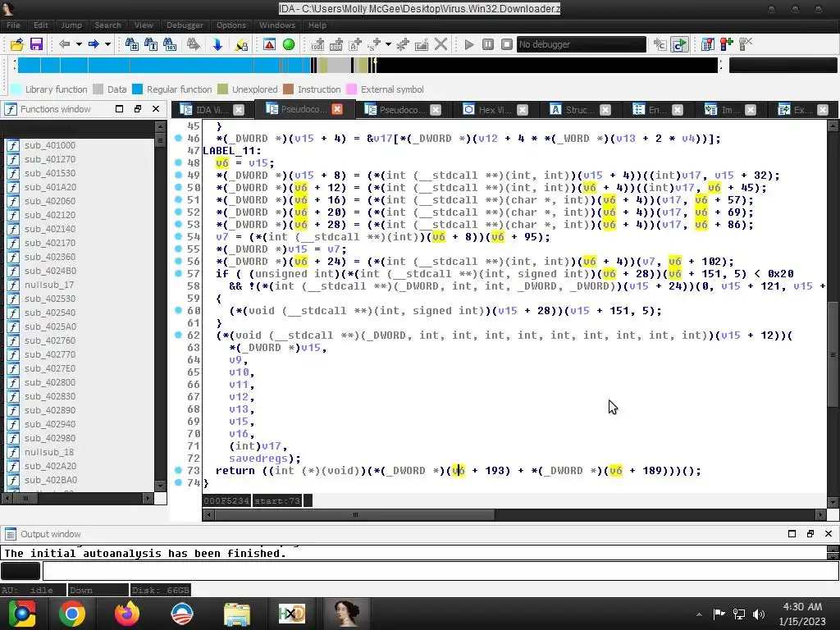Open the Search menu

[107, 25]
